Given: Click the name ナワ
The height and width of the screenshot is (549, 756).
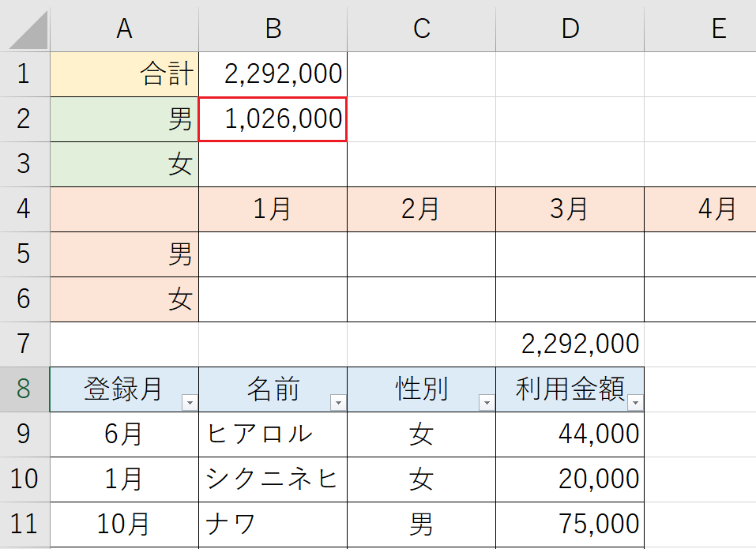Looking at the screenshot, I should coord(231,524).
